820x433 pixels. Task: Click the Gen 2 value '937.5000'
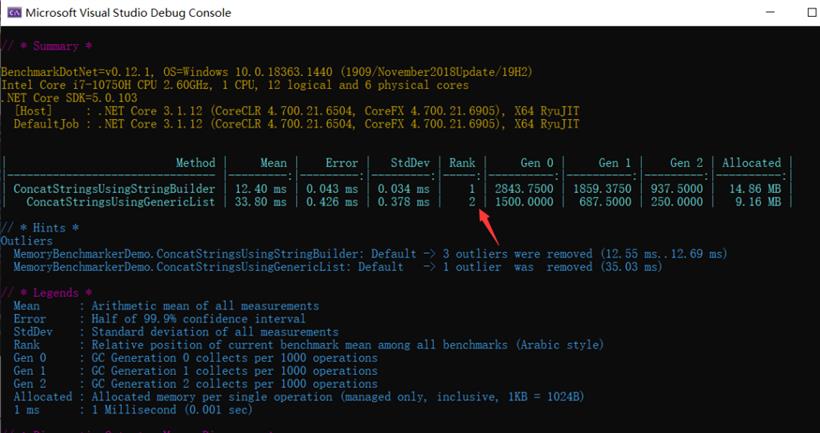tap(677, 189)
